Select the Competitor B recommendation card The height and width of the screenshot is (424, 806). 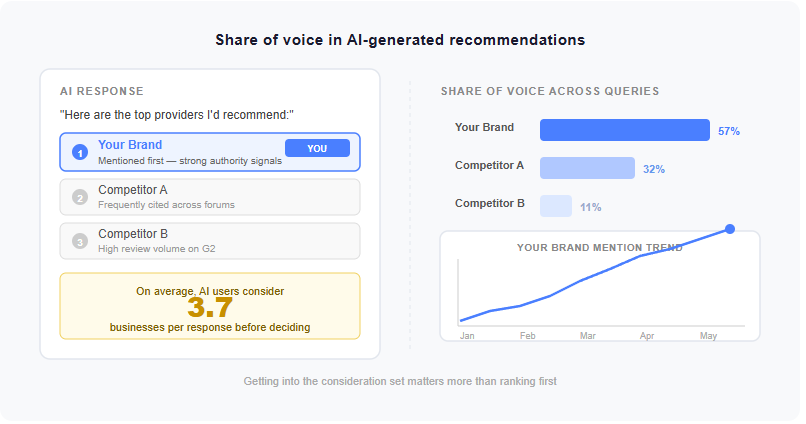tap(210, 241)
